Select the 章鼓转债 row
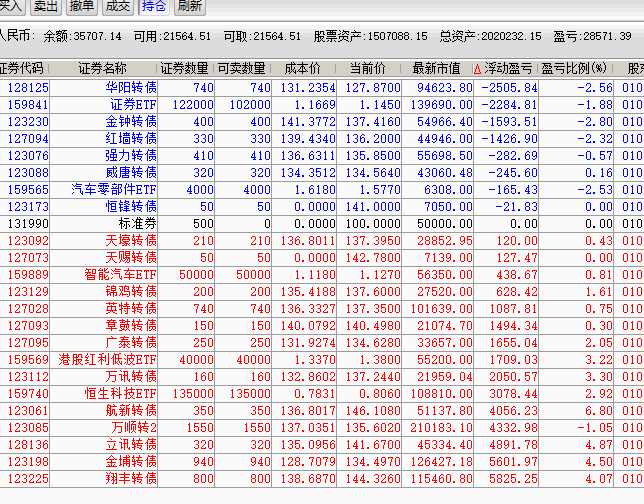The image size is (644, 504). 322,326
